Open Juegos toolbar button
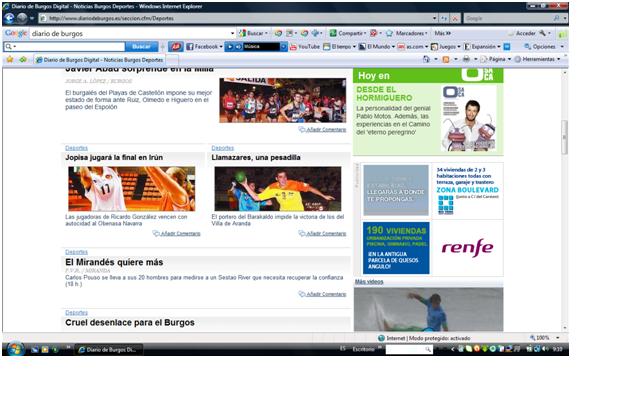This screenshot has width=640, height=400. tap(443, 47)
